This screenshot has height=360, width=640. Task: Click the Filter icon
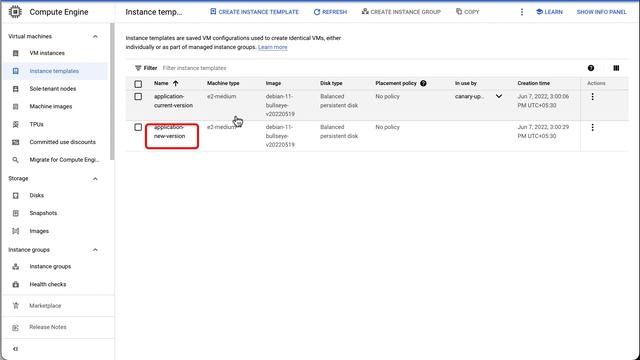[138, 68]
